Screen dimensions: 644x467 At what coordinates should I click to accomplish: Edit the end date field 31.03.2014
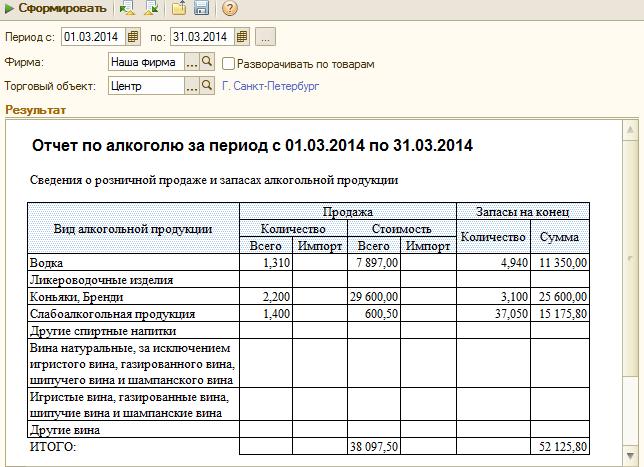[202, 37]
